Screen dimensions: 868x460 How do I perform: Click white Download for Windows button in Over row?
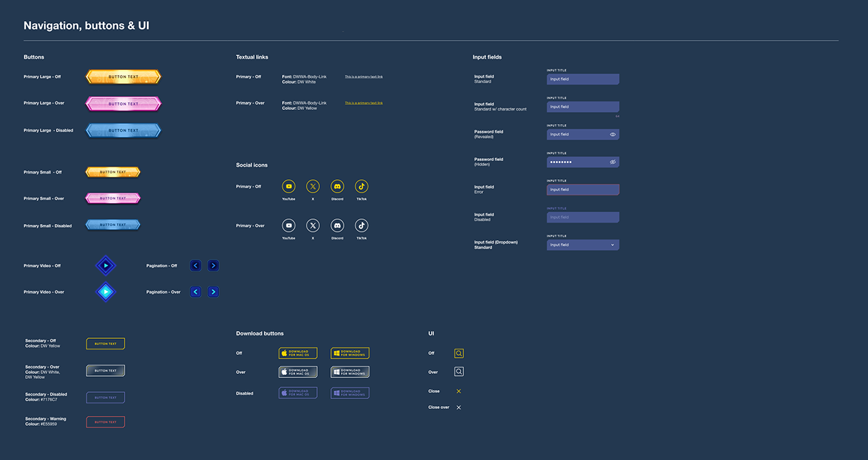(x=350, y=372)
